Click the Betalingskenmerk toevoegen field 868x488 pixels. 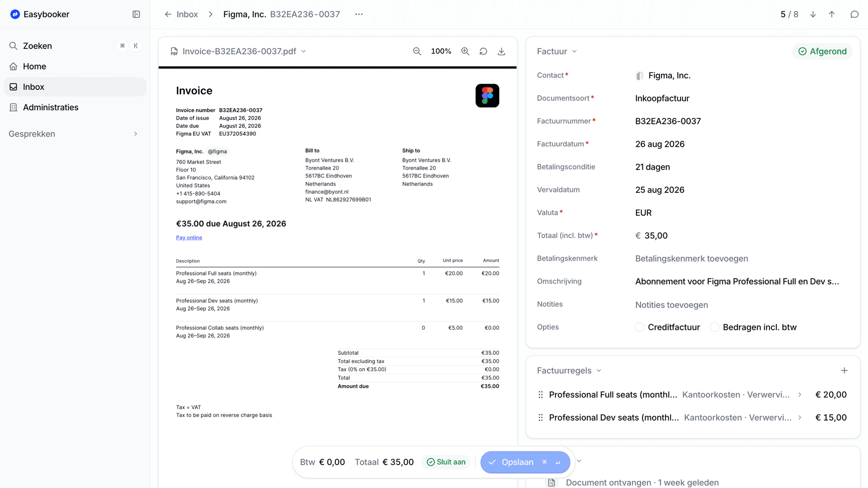click(692, 258)
